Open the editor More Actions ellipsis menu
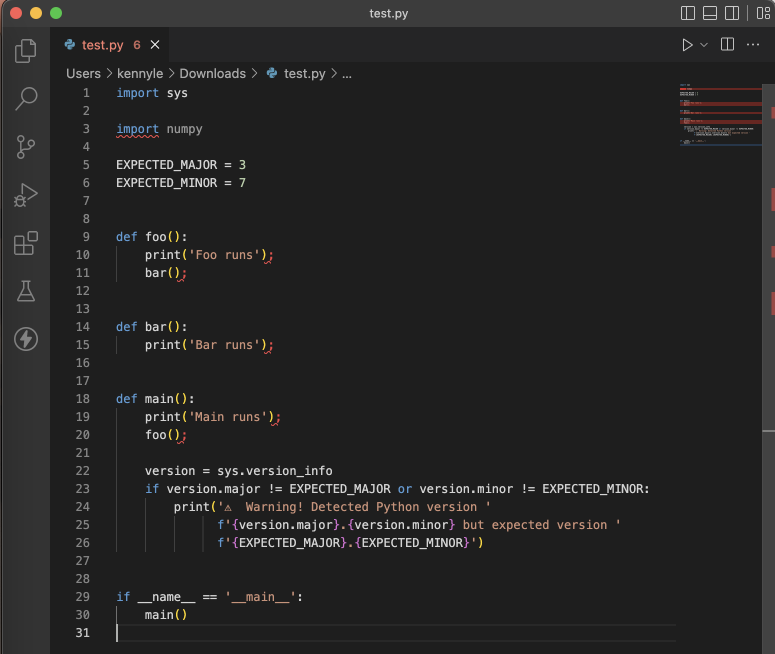This screenshot has height=654, width=775. pyautogui.click(x=753, y=45)
